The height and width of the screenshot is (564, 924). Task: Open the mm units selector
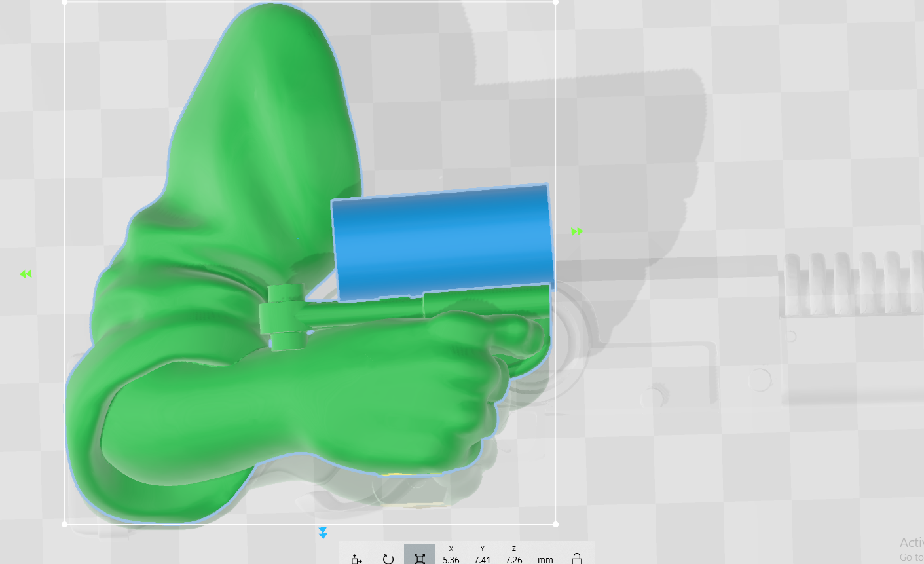(545, 559)
